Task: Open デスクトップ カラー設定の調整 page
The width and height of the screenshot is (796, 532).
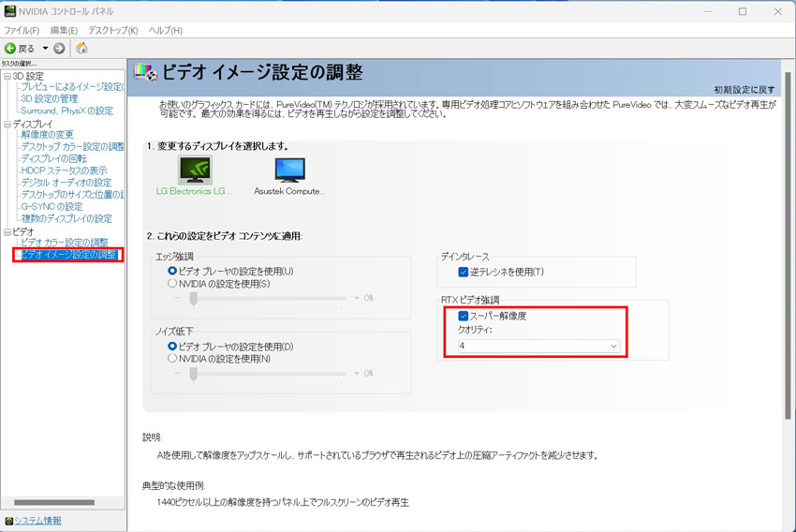Action: (x=72, y=147)
